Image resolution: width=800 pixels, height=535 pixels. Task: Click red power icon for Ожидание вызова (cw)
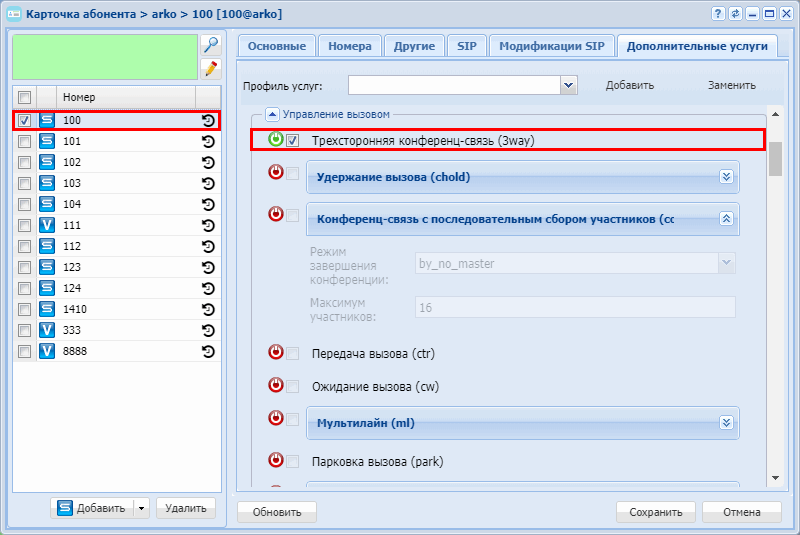[x=276, y=385]
